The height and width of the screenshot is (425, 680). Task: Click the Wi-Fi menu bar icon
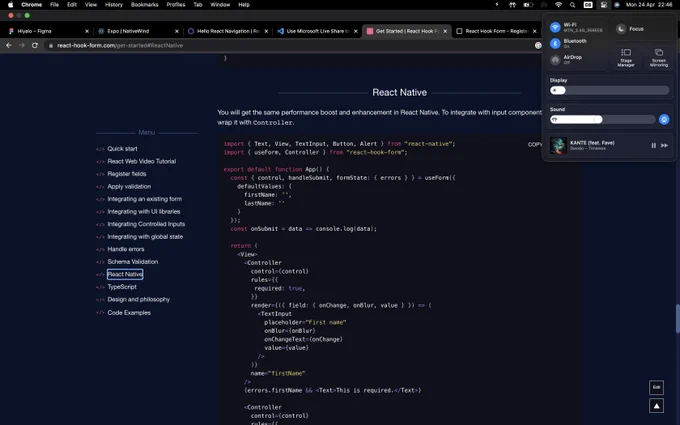[x=559, y=5]
